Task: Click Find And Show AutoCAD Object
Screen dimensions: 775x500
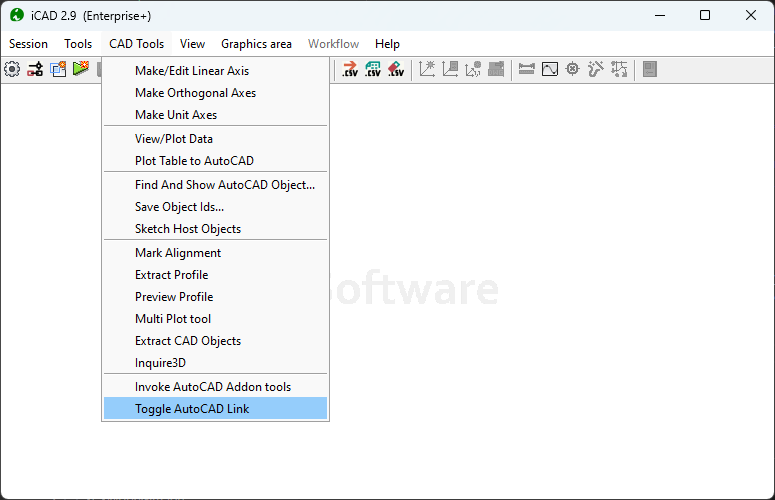Action: [224, 185]
